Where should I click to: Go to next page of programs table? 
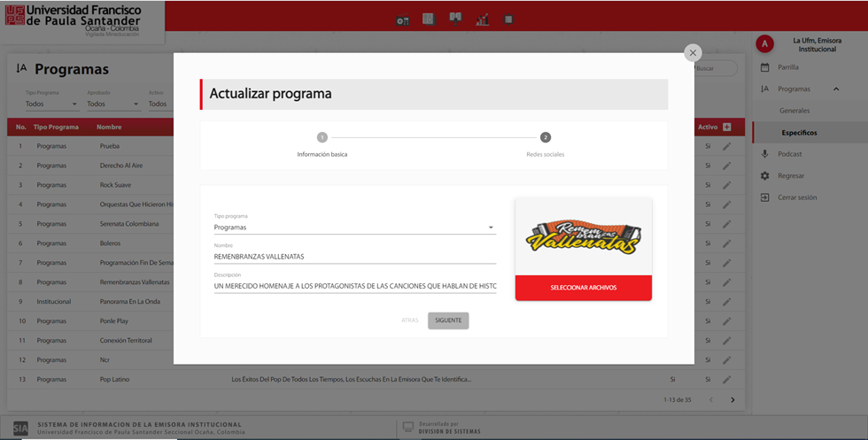pos(732,400)
